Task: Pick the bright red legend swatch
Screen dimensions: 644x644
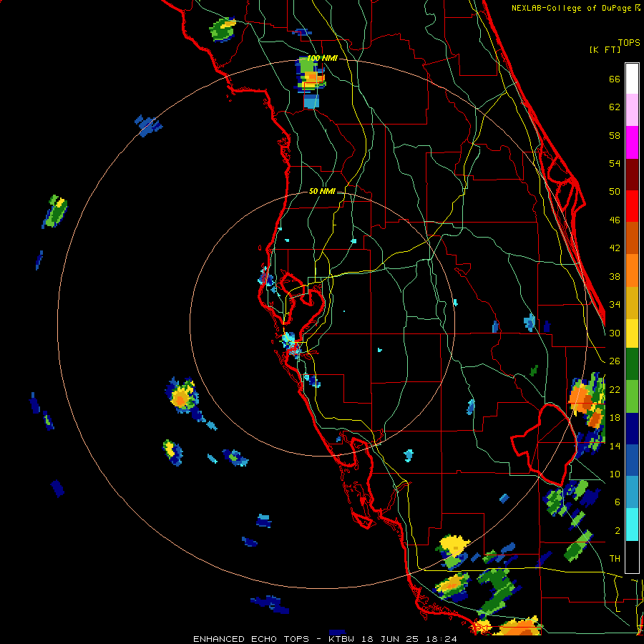Action: pos(632,206)
